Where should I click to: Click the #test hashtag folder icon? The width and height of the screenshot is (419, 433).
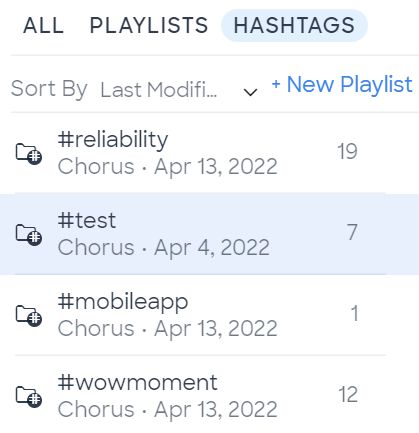pos(29,235)
